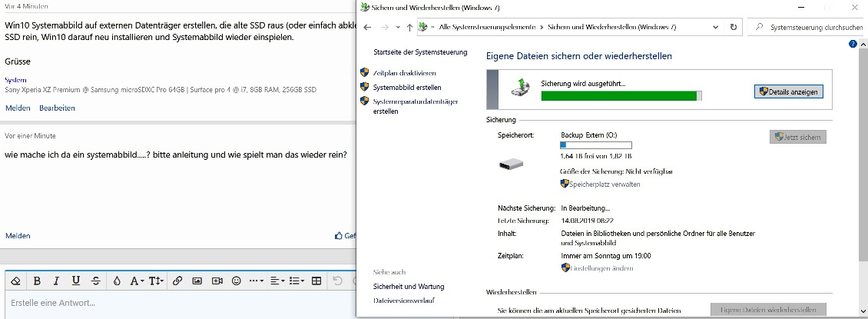Screen dimensions: 868x319
Task: Click the 'System' signature link
Action: (15, 80)
